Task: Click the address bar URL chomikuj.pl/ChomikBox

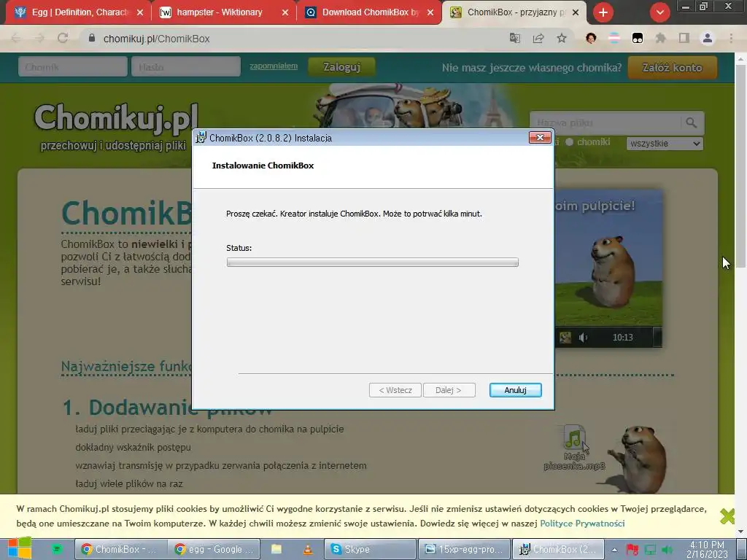Action: tap(156, 39)
